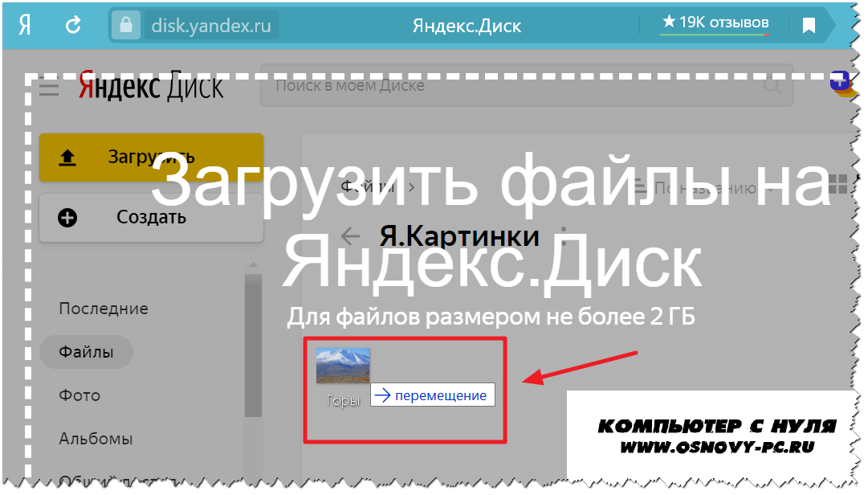Open the hamburger menu beside the Яндекс Диск logo

click(49, 87)
